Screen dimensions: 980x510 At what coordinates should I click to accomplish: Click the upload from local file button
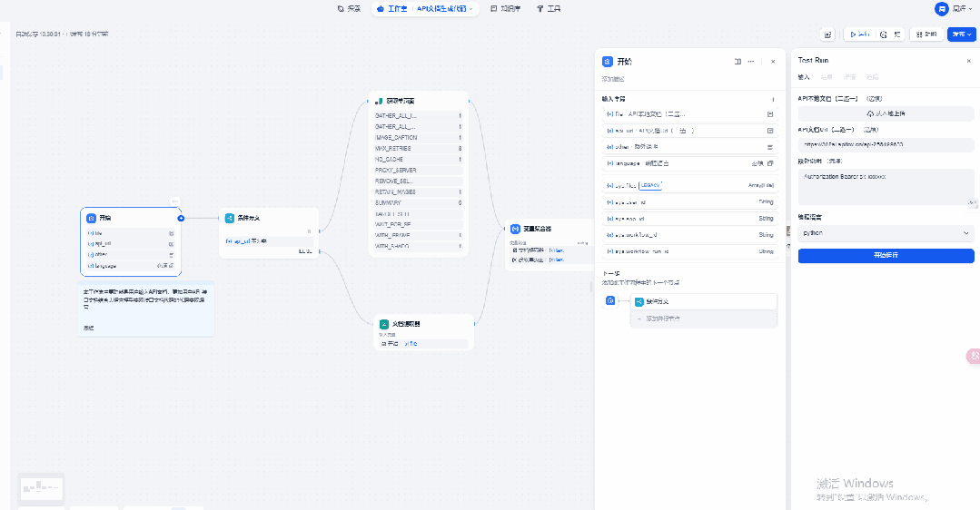point(886,113)
